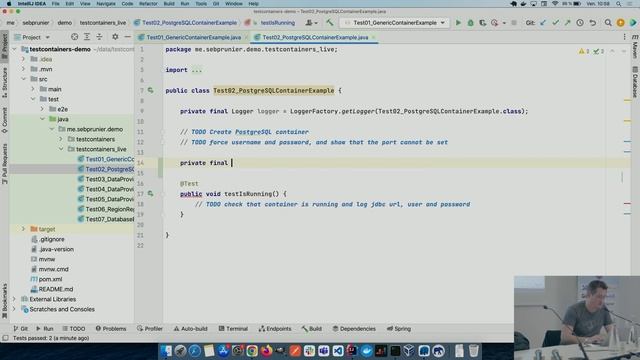Open Chrome from the Dock
Image resolution: width=640 pixels, height=360 pixels.
pos(252,351)
